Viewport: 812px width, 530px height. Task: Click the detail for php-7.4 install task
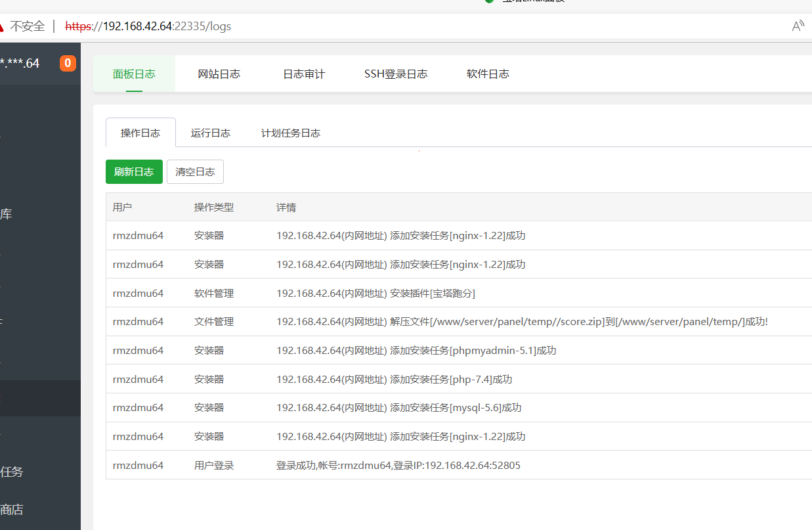(394, 379)
